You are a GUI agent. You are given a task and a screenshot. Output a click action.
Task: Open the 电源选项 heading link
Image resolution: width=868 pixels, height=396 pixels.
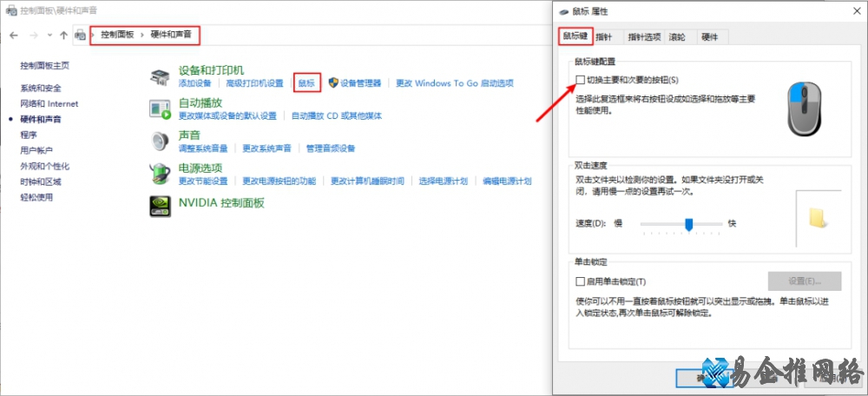(201, 168)
